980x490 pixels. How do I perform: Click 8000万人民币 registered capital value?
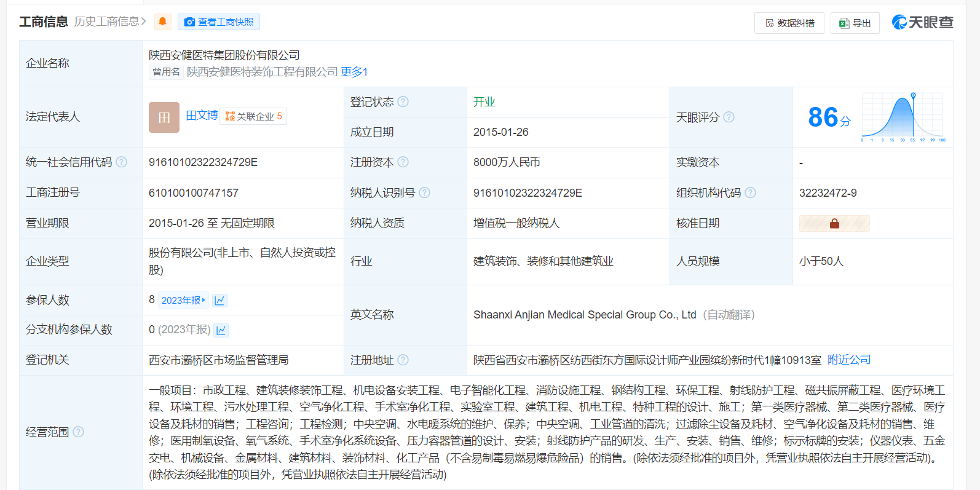tap(507, 162)
